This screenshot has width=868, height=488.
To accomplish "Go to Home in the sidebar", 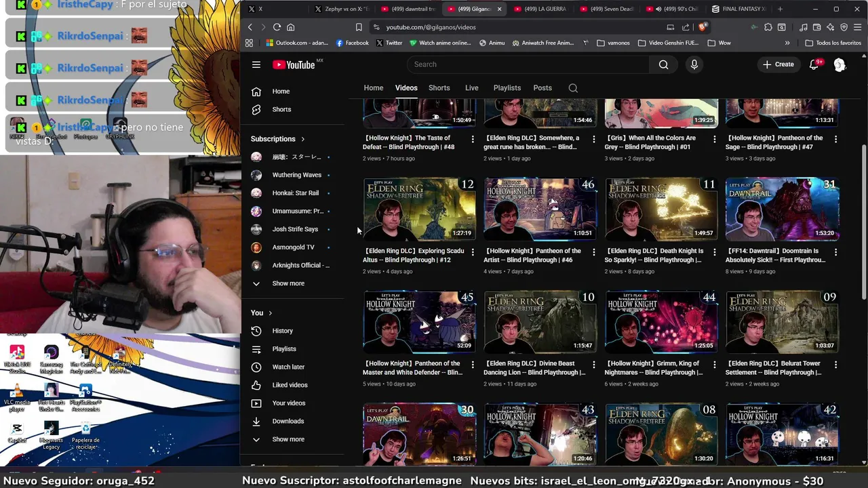I will pos(281,91).
